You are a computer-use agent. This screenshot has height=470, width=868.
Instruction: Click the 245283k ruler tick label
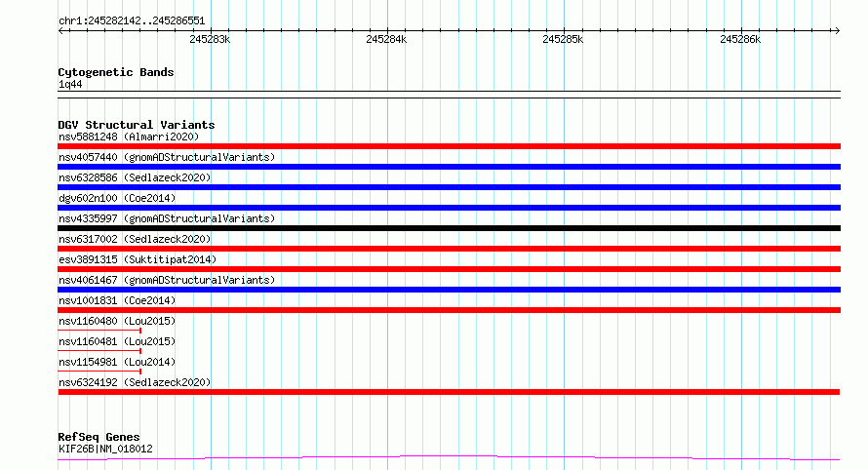tap(210, 39)
